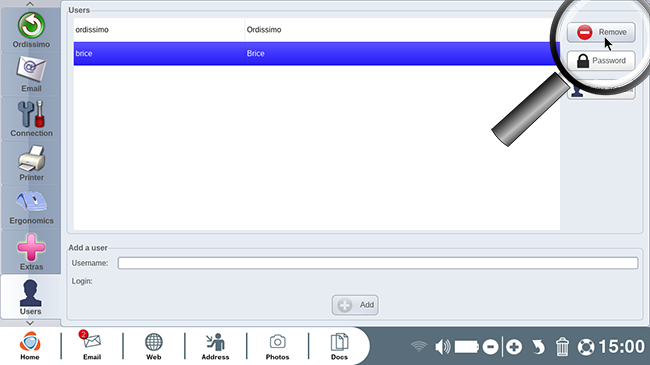Focus the Username input field
Image resolution: width=650 pixels, height=365 pixels.
[x=378, y=263]
